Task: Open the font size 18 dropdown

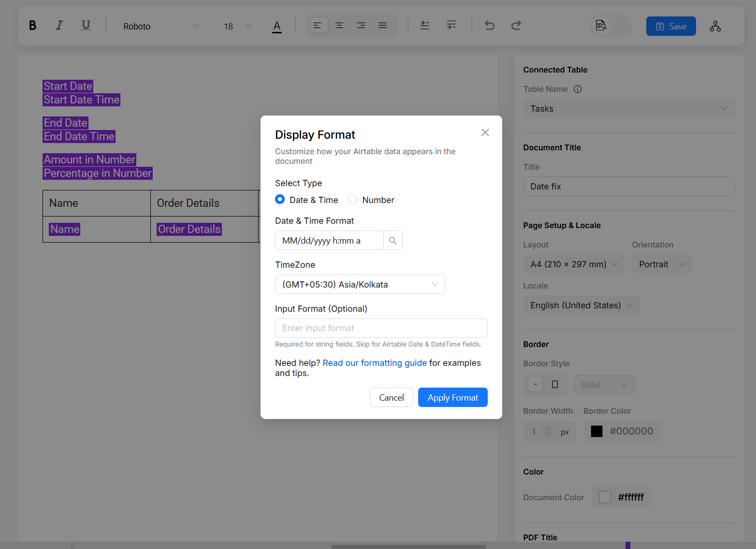Action: (237, 26)
